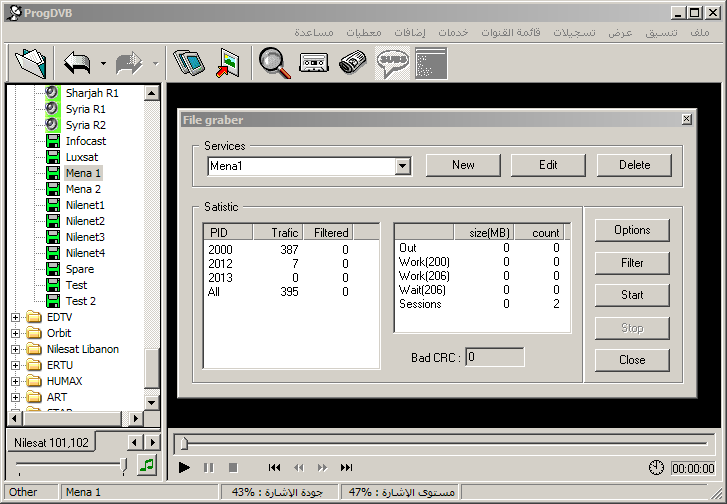Click the open folder toolbar icon
727x504 pixels.
(32, 63)
